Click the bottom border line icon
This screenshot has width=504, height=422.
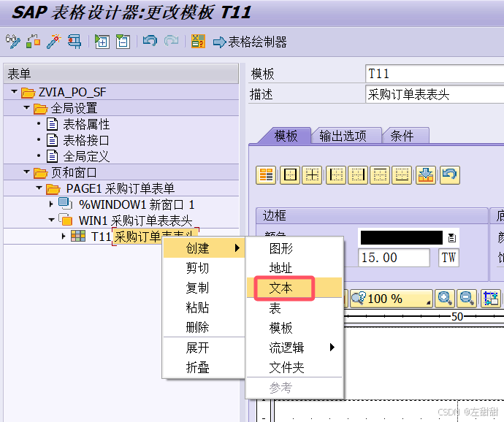pos(402,175)
